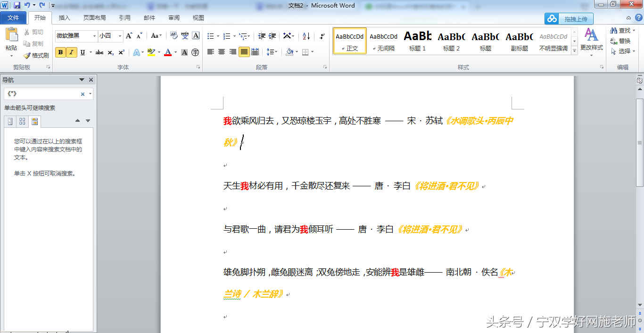
Task: Apply the 副标题 subtitle style
Action: click(x=520, y=41)
